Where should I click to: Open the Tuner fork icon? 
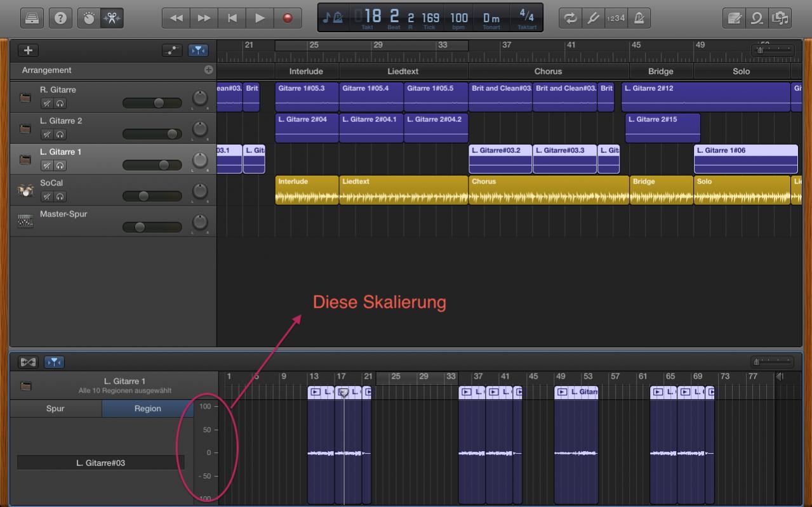pyautogui.click(x=593, y=18)
